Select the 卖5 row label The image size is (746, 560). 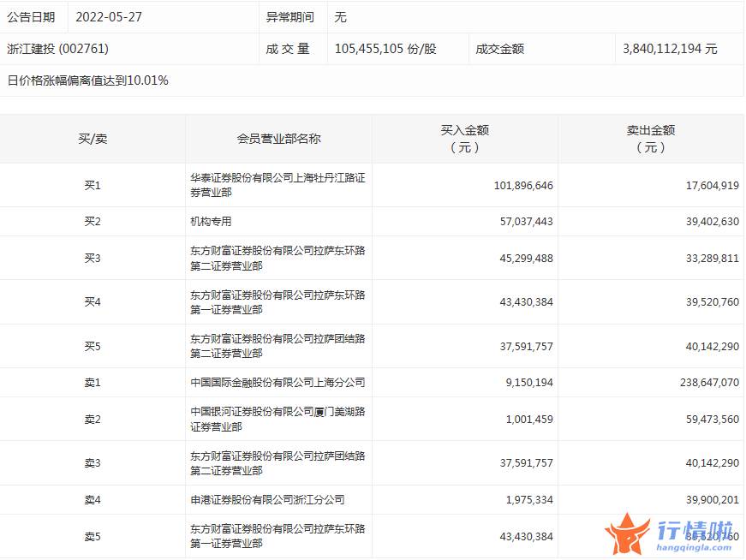[93, 537]
